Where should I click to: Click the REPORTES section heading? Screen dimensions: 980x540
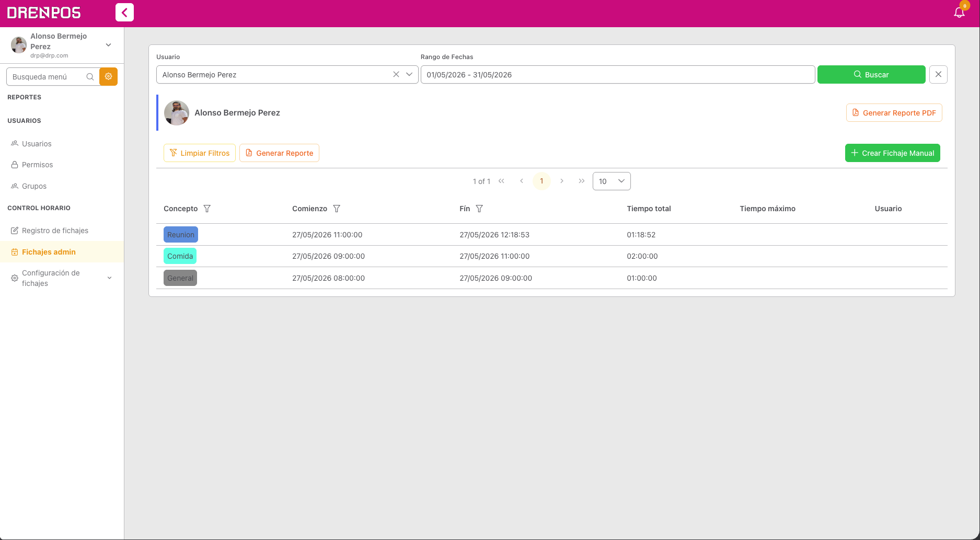(x=24, y=97)
